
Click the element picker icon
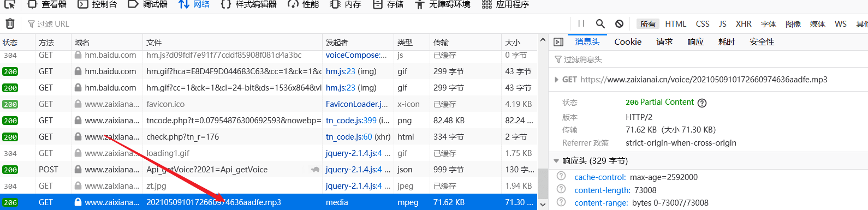10,4
